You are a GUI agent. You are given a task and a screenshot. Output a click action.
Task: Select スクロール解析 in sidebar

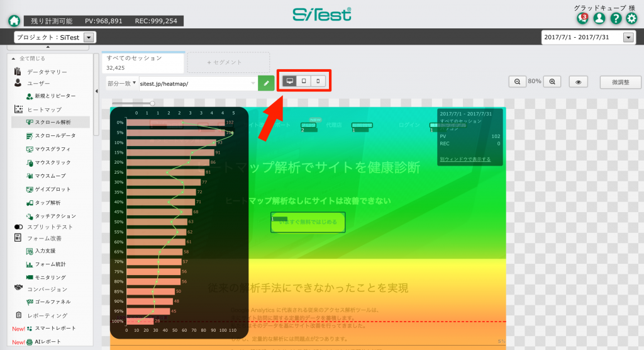point(50,122)
